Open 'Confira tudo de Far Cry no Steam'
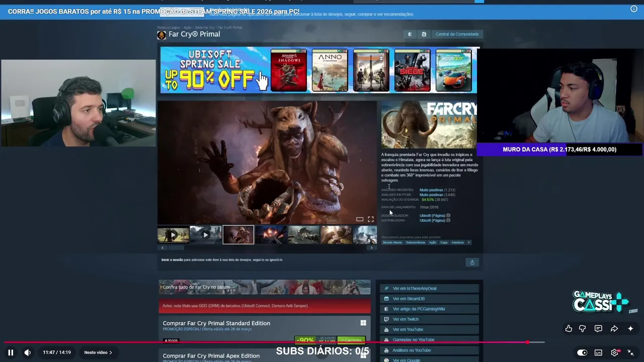The image size is (644, 362). tap(265, 287)
